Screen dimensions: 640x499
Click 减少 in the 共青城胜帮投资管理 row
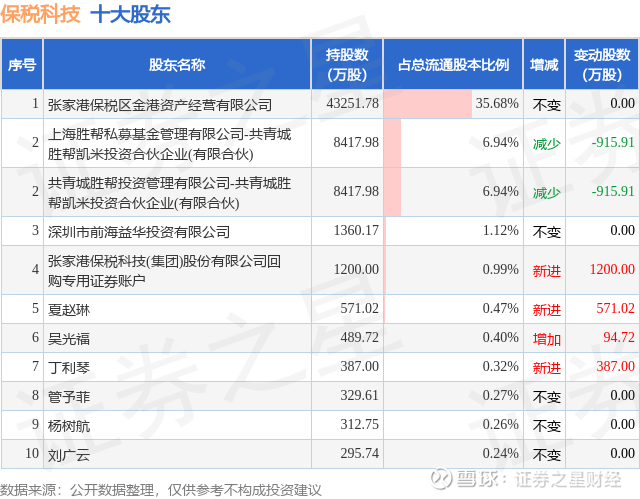click(547, 193)
